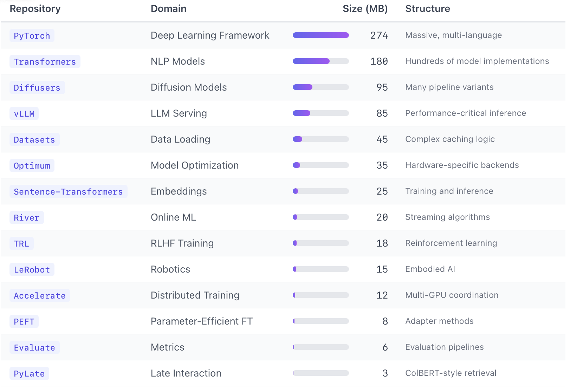Click the PyTorch repository tag
Viewport: 570px width, 392px height.
pos(32,35)
